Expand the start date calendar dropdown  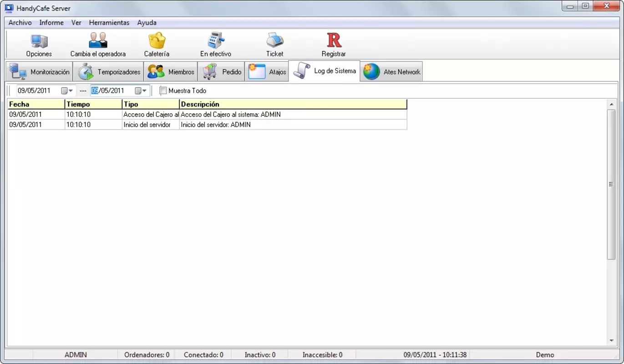pos(67,91)
